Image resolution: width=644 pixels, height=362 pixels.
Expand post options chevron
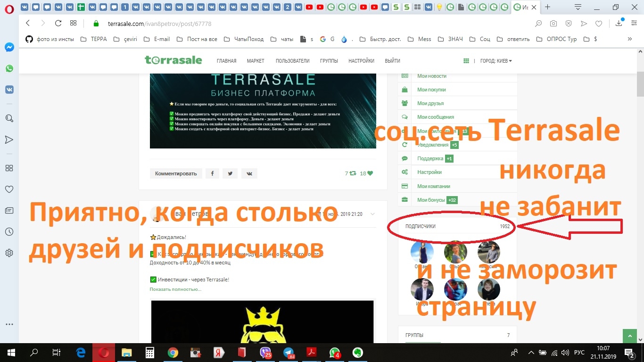coord(372,214)
